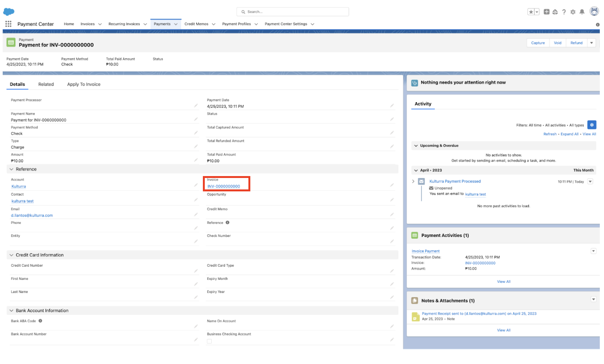Collapse the Upcoming & Overdue section
The image size is (604, 364).
(x=416, y=145)
